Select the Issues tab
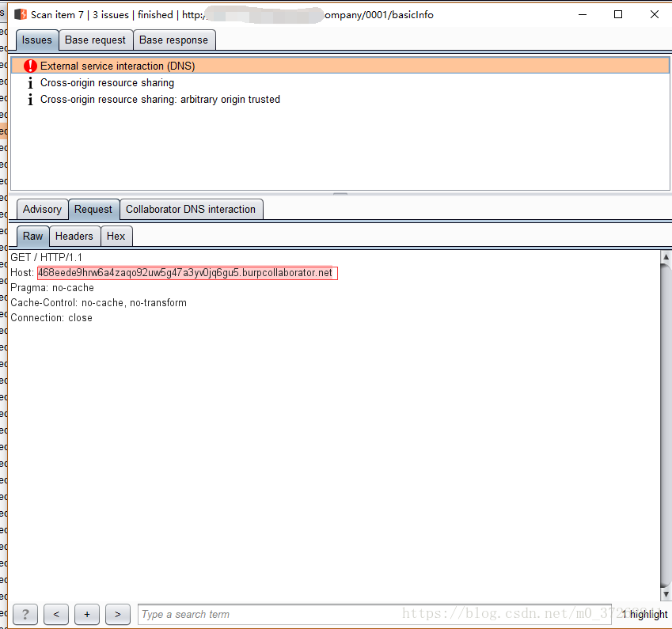The height and width of the screenshot is (629, 672). point(37,40)
